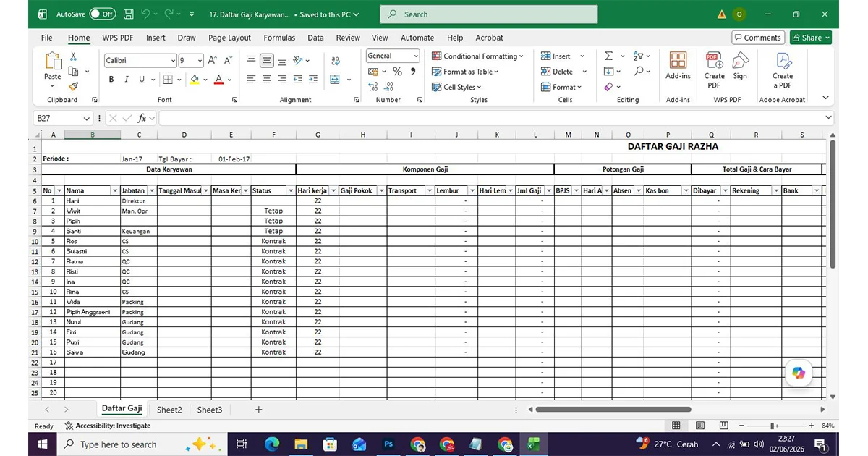Image resolution: width=868 pixels, height=456 pixels.
Task: Click the Top Align icon
Action: (x=251, y=61)
